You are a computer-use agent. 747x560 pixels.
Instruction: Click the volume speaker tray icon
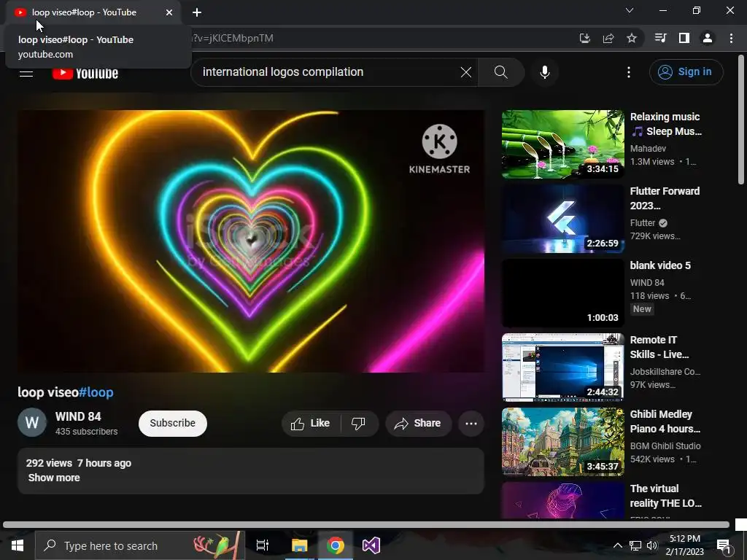pos(652,545)
